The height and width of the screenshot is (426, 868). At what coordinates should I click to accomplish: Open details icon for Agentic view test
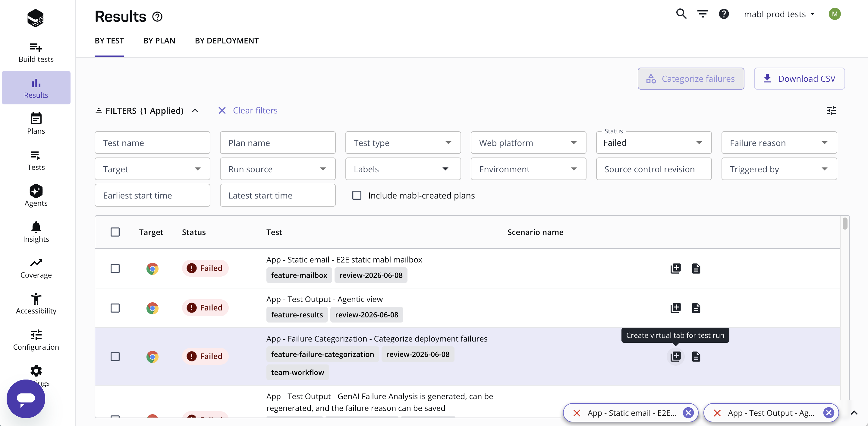696,308
